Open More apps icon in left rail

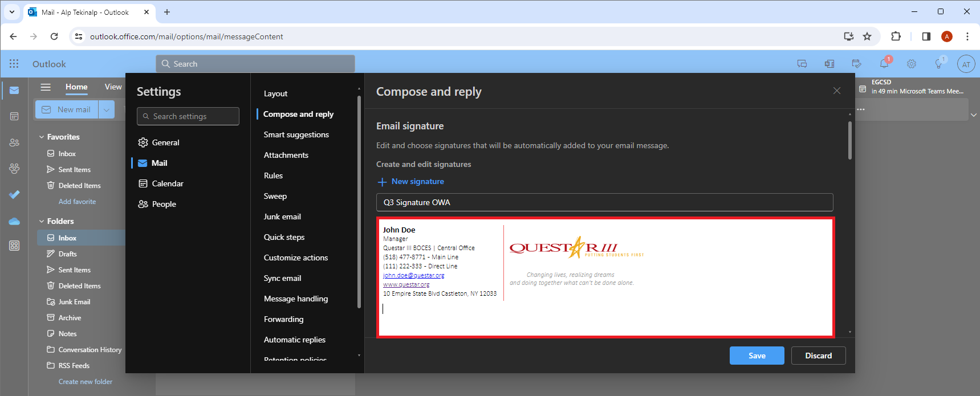14,246
